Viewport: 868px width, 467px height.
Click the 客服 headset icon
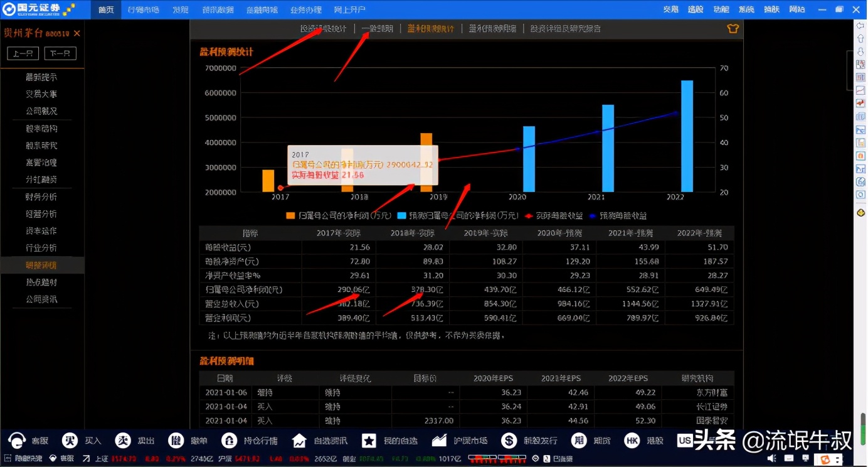coord(18,440)
